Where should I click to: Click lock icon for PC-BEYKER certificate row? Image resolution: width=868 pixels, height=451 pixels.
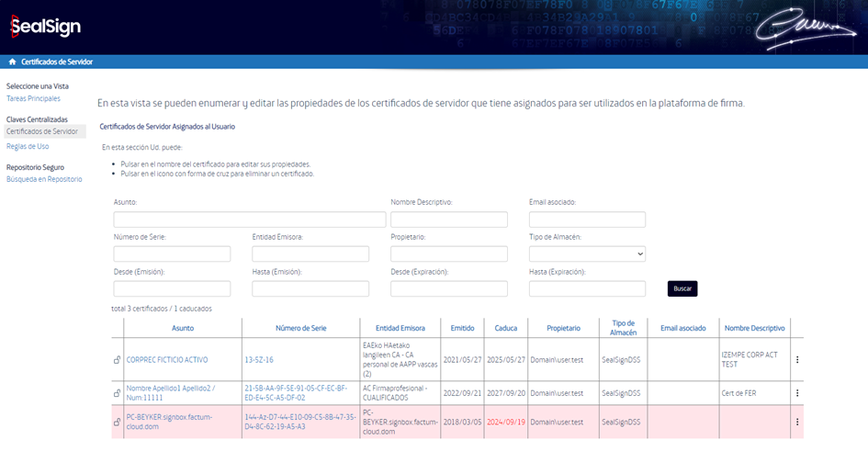117,422
